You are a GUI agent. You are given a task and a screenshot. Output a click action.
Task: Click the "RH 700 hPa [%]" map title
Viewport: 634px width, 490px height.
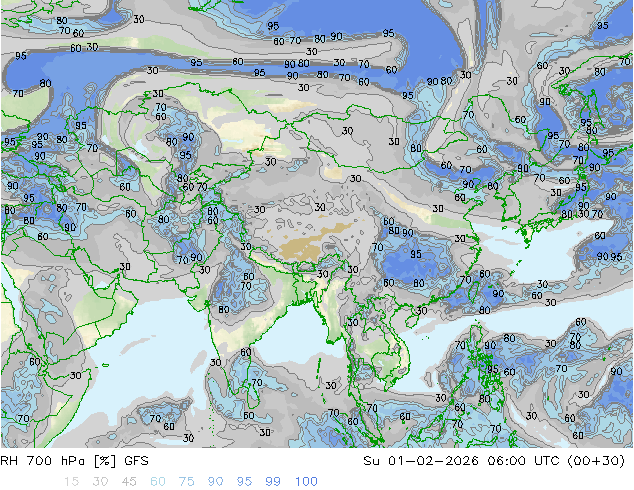[59, 461]
